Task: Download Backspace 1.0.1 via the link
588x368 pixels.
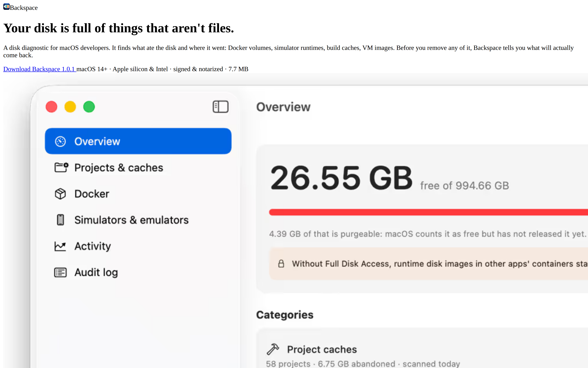Action: click(40, 69)
